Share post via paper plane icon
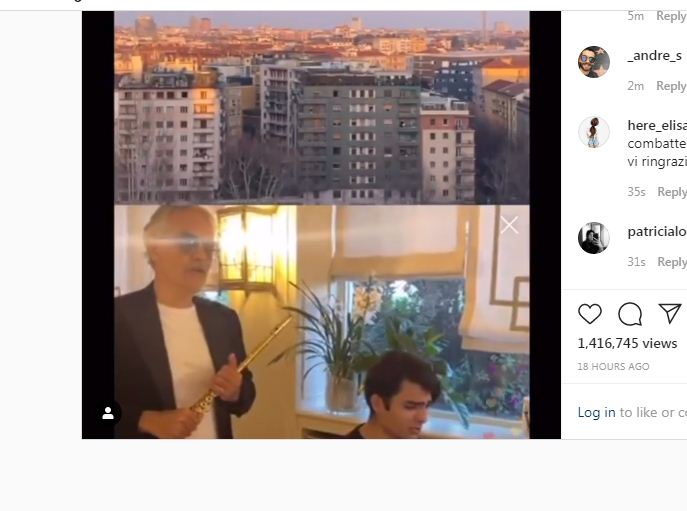 click(670, 313)
